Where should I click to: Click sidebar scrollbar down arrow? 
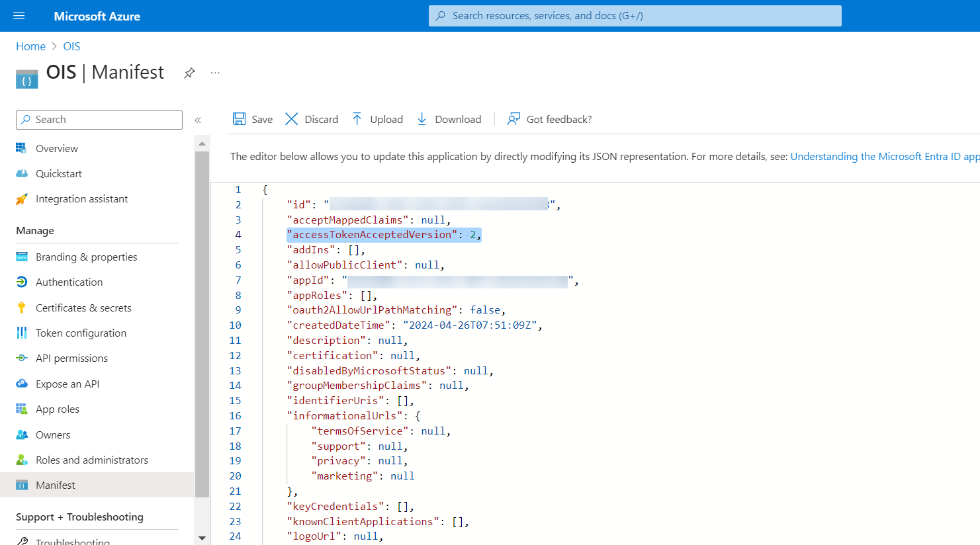pyautogui.click(x=202, y=538)
